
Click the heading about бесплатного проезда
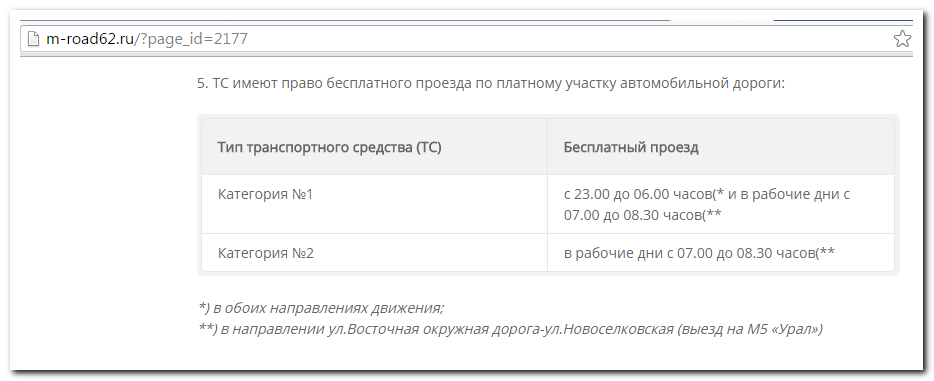(x=491, y=83)
